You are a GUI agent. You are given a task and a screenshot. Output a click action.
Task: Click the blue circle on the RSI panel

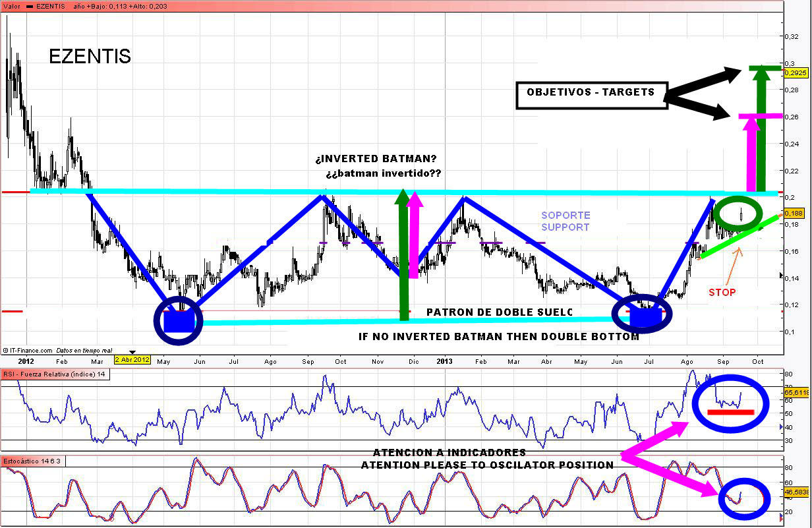pyautogui.click(x=731, y=403)
